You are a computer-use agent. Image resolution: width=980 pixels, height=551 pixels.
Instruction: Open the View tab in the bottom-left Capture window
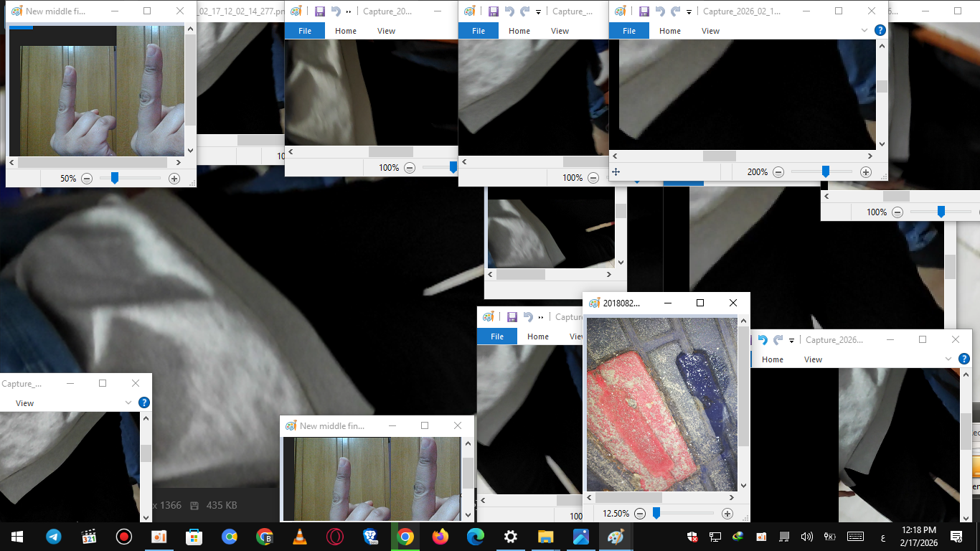(25, 403)
